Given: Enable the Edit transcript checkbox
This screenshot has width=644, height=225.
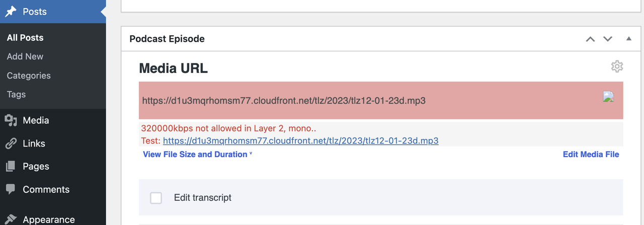Looking at the screenshot, I should click(x=156, y=198).
